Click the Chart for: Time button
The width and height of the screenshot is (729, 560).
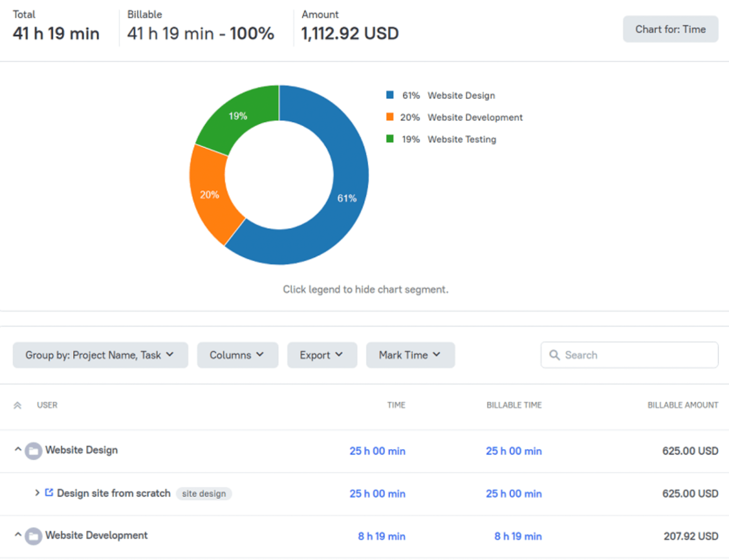pyautogui.click(x=670, y=29)
